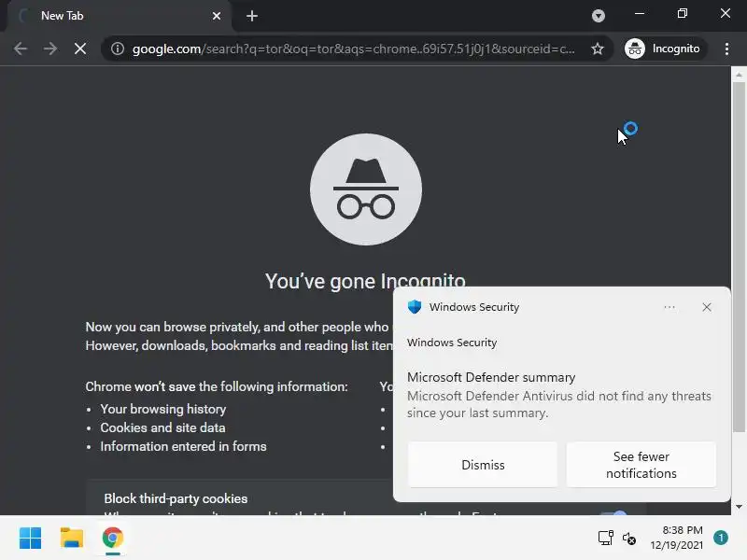Open notification options ellipsis
The width and height of the screenshot is (747, 560).
669,307
